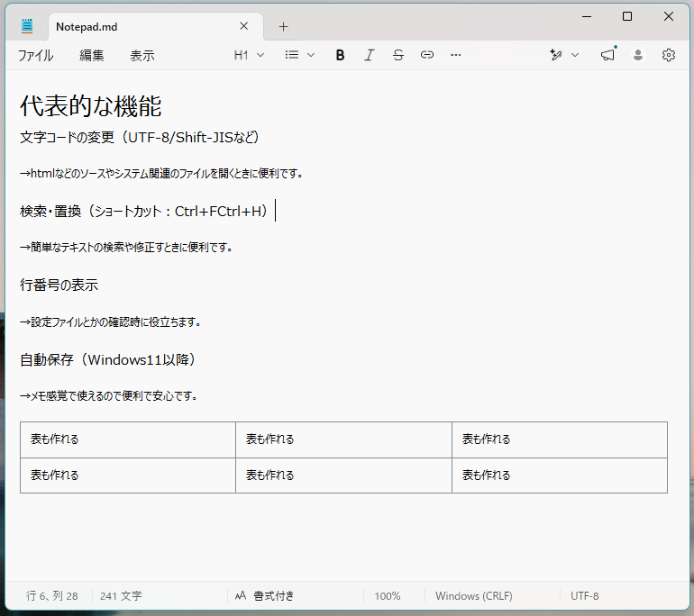Click Windows (CRLF) line ending indicator
The height and width of the screenshot is (616, 694).
click(473, 595)
